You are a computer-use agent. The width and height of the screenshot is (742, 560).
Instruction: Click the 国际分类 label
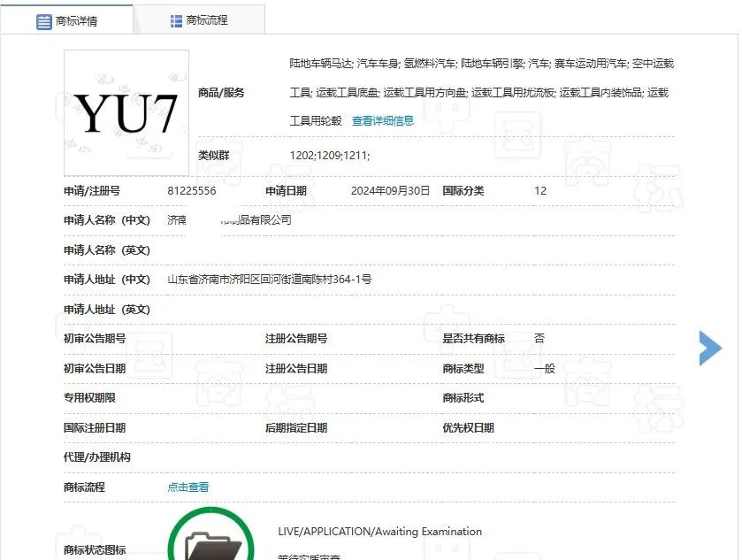click(x=463, y=191)
